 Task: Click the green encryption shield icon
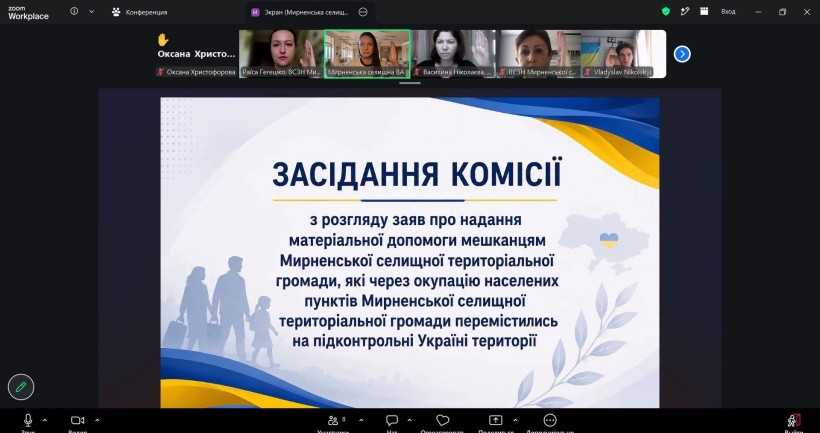tap(666, 12)
